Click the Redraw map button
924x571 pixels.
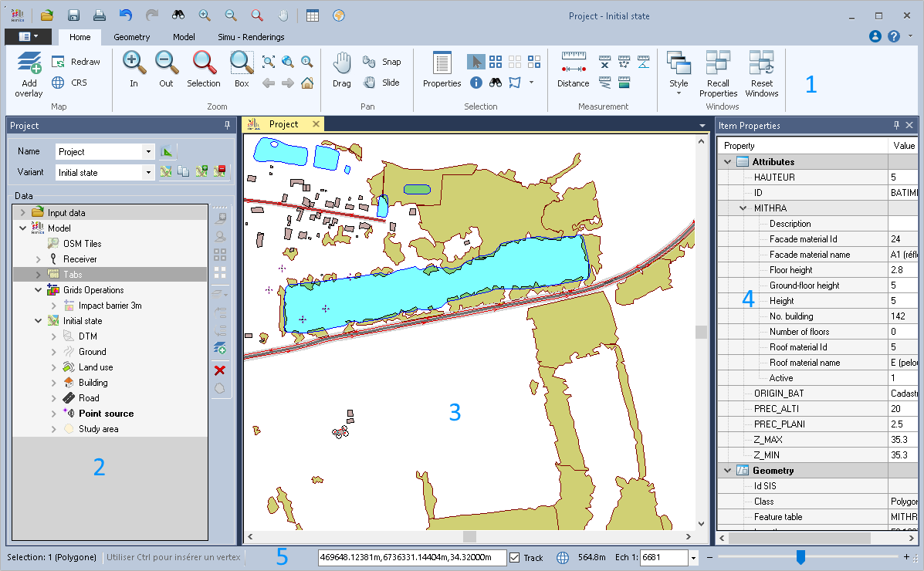click(76, 62)
